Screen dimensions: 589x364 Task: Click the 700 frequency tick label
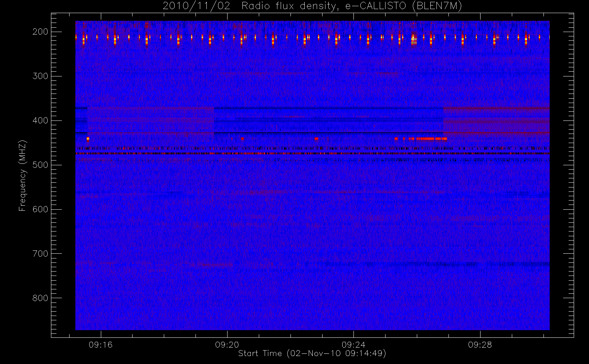[40, 254]
